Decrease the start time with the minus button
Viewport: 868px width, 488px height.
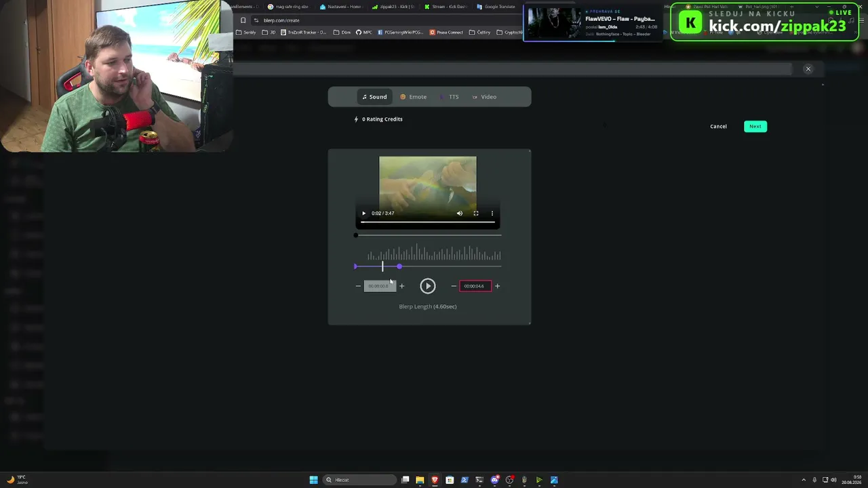(358, 286)
